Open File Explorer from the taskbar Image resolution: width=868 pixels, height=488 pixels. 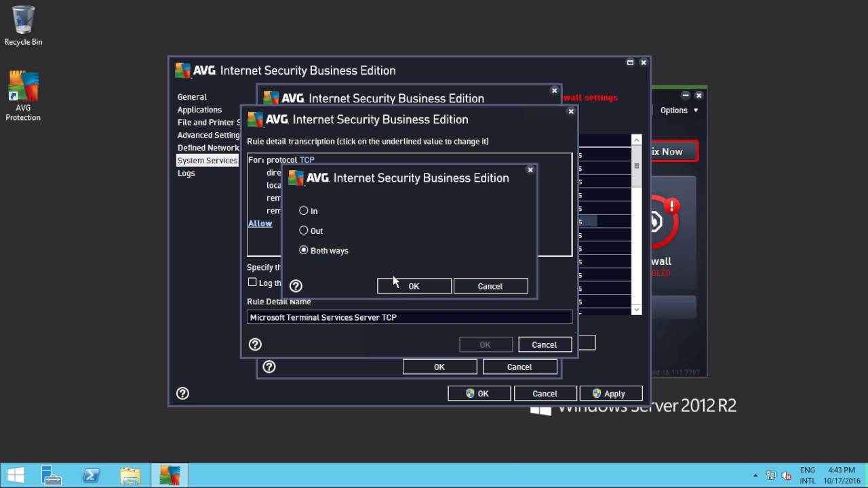[130, 475]
